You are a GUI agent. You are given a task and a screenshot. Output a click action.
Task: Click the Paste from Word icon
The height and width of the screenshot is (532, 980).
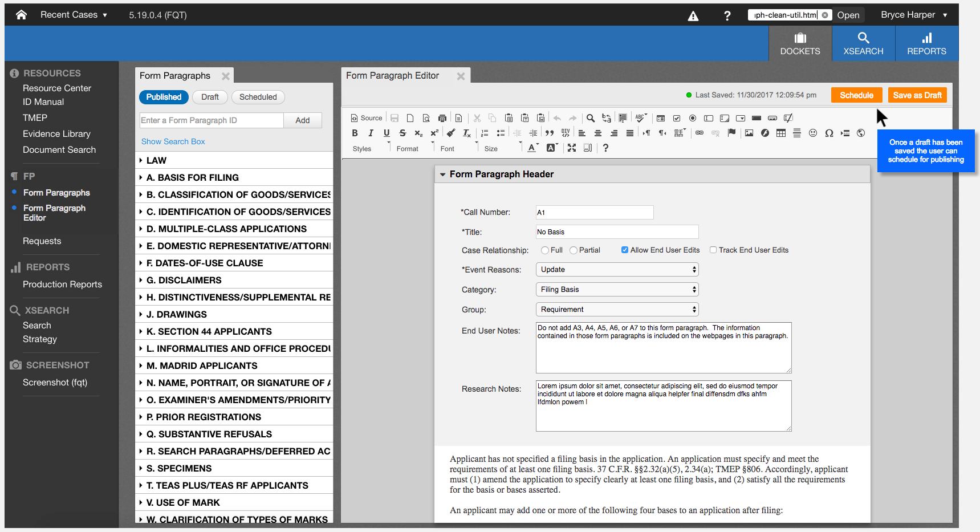point(540,118)
